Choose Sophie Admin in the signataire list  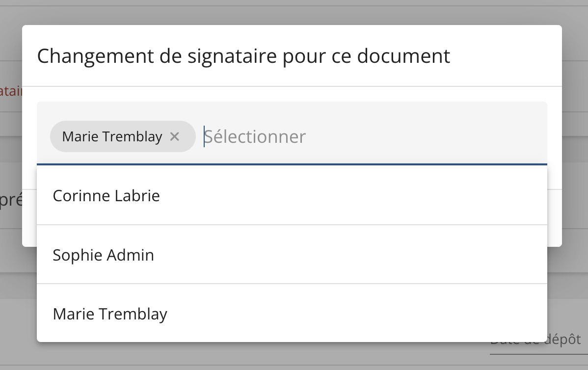(104, 255)
